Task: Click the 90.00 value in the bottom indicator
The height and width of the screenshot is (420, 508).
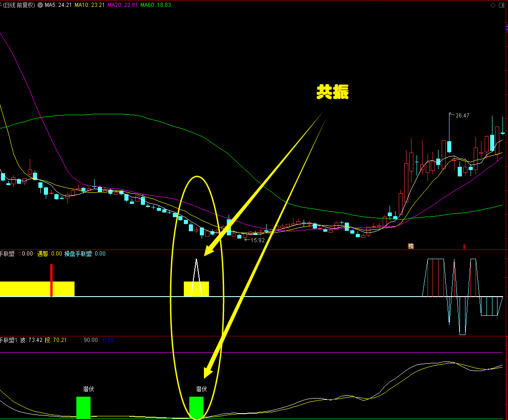Action: 91,340
